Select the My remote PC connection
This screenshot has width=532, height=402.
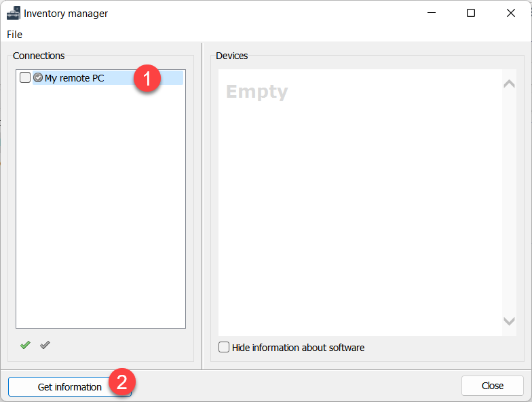click(x=75, y=78)
